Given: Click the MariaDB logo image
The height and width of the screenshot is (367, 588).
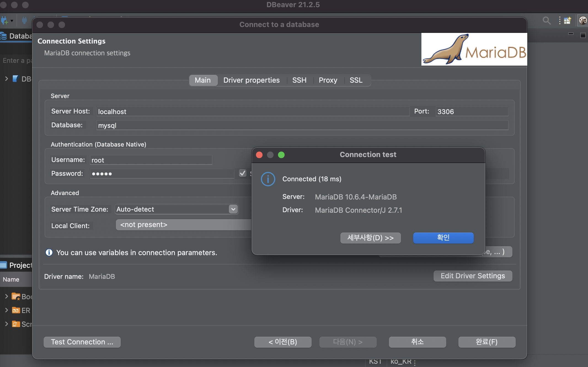Looking at the screenshot, I should click(x=474, y=49).
